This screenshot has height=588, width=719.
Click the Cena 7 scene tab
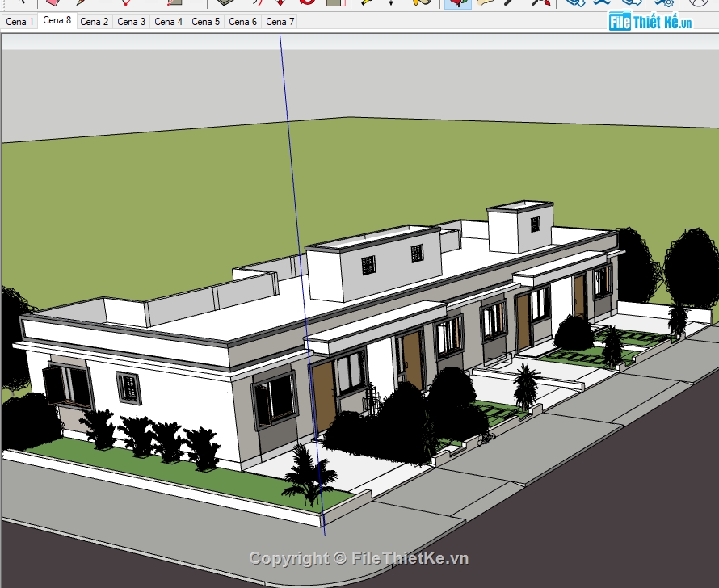(280, 22)
